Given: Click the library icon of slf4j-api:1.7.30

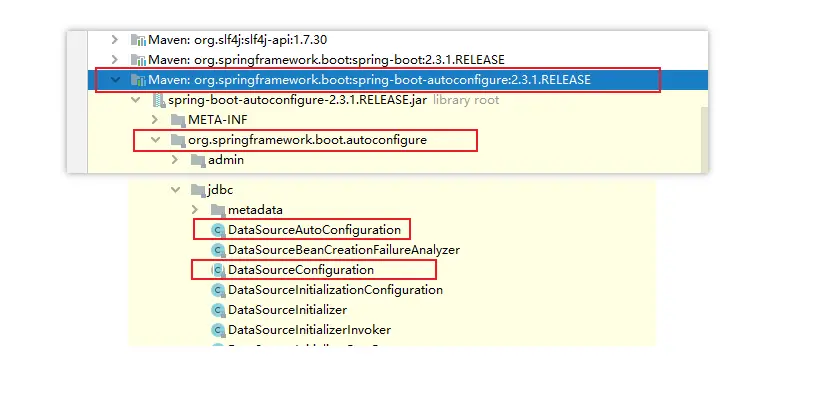Looking at the screenshot, I should (138, 40).
